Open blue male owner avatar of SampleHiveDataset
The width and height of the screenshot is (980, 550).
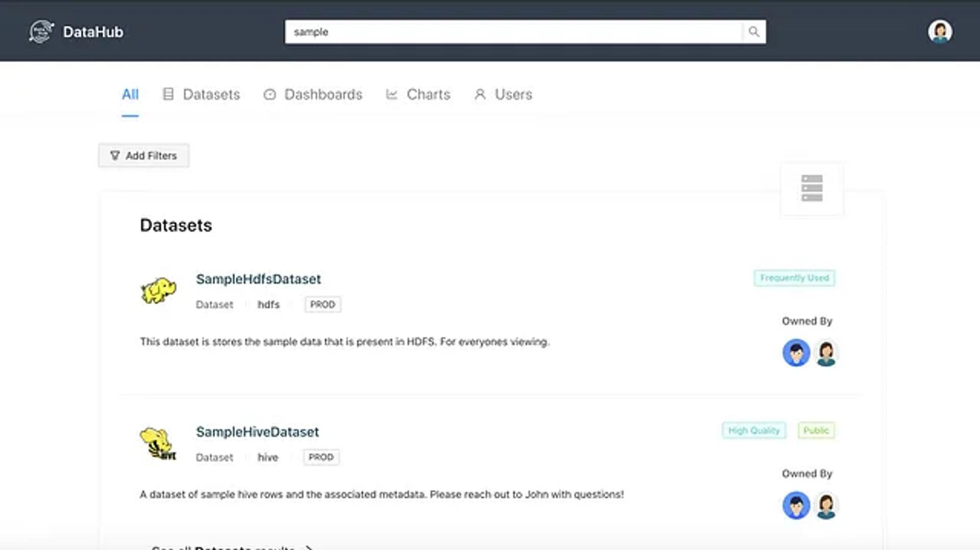point(796,505)
